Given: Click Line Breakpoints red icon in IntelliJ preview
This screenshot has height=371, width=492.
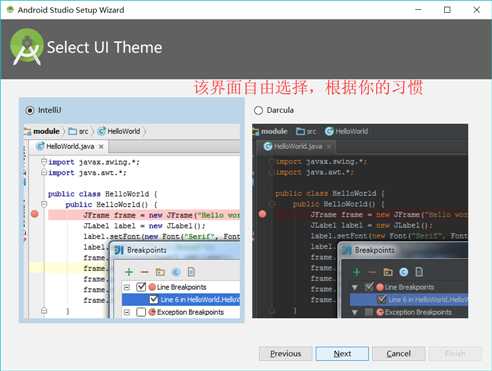Looking at the screenshot, I should tap(152, 287).
